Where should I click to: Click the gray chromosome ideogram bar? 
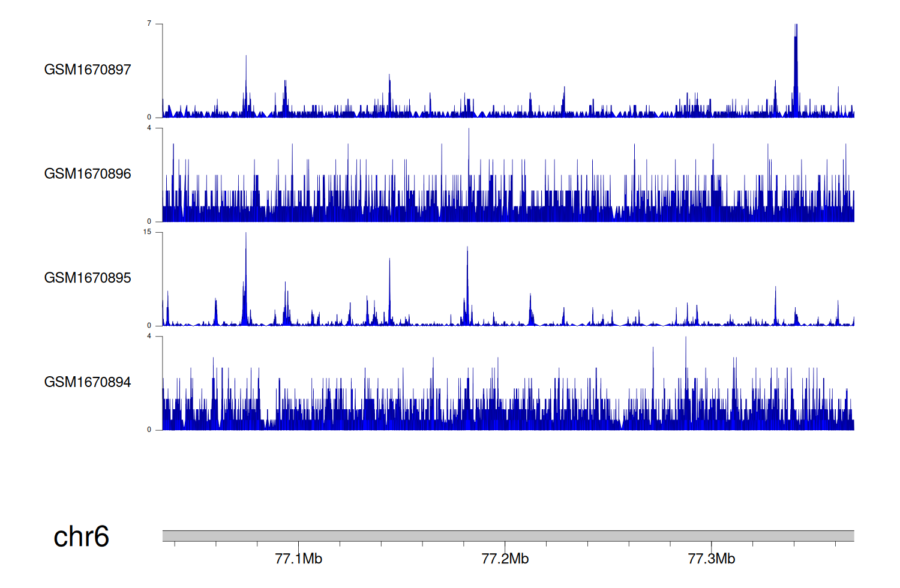(x=508, y=536)
